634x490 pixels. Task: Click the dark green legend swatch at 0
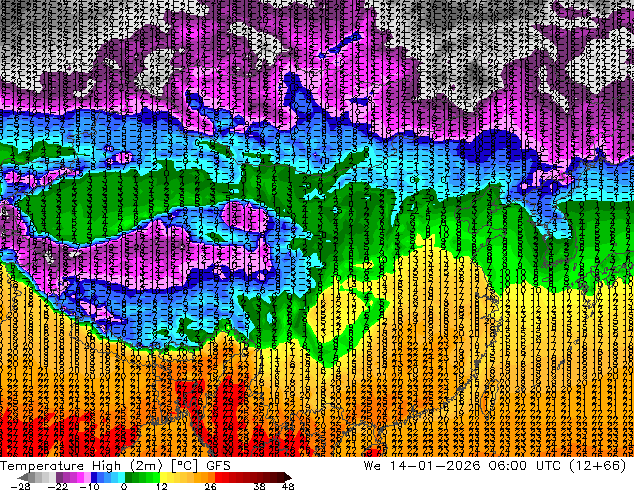(128, 477)
